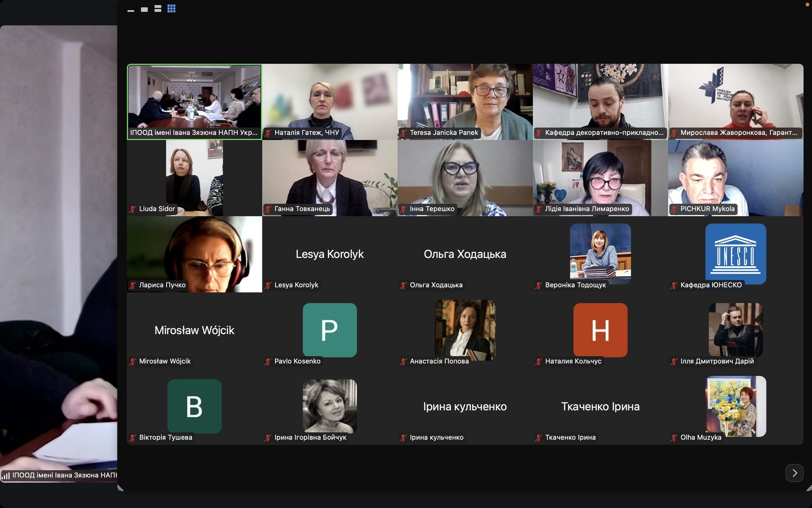This screenshot has height=508, width=812.
Task: Click Olha Muzyka flower photo avatar
Action: (x=736, y=406)
